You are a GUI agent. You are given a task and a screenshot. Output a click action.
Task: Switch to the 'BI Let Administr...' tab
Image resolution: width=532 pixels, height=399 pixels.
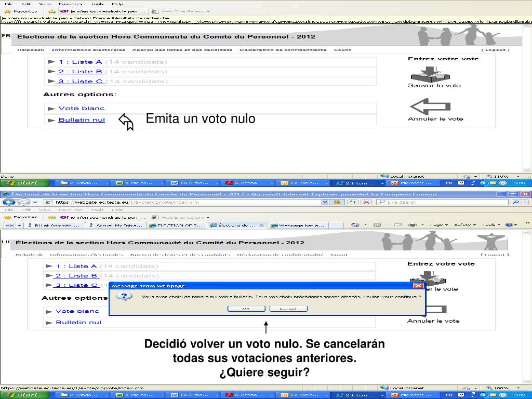pyautogui.click(x=54, y=225)
